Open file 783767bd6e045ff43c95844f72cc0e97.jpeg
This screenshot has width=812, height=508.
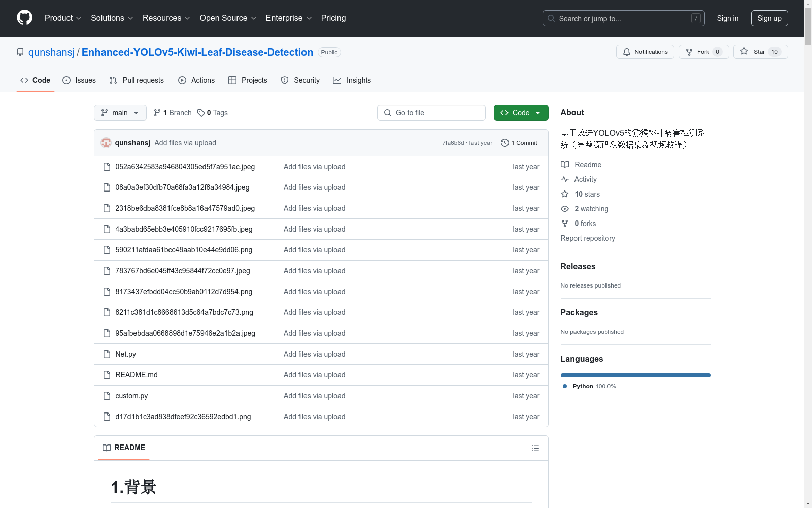183,271
